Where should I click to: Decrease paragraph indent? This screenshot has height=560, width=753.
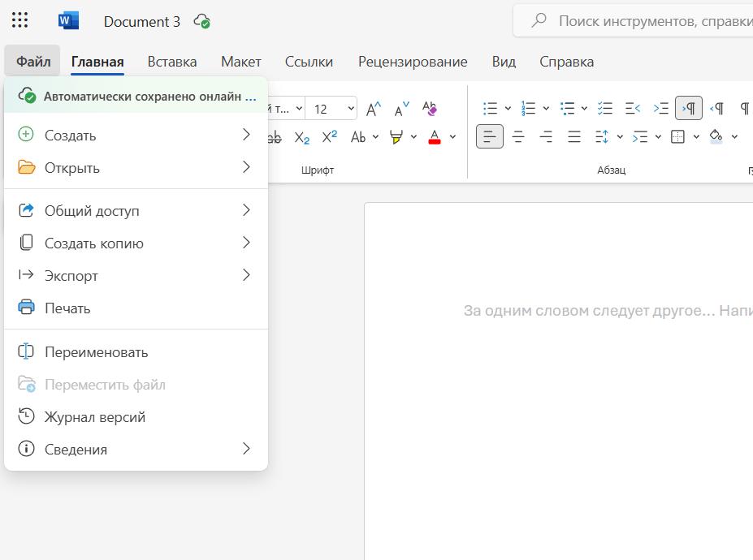click(633, 109)
